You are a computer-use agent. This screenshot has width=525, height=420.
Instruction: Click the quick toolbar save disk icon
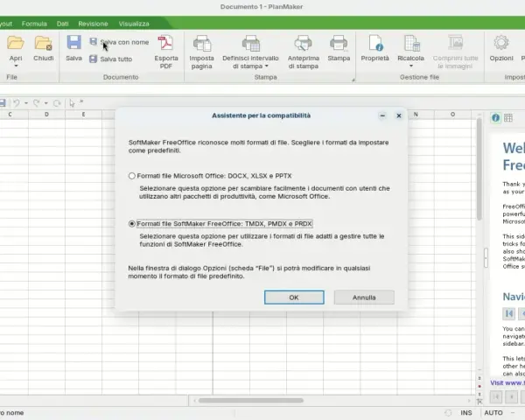coord(3,103)
